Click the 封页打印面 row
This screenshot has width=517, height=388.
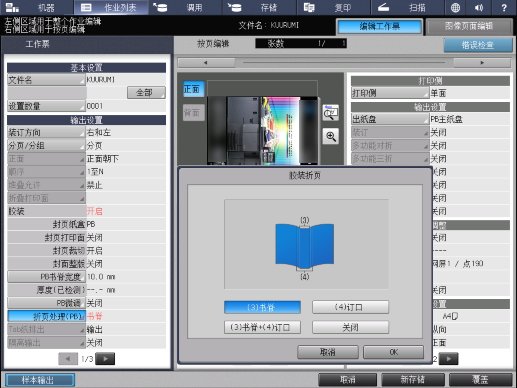pos(87,237)
